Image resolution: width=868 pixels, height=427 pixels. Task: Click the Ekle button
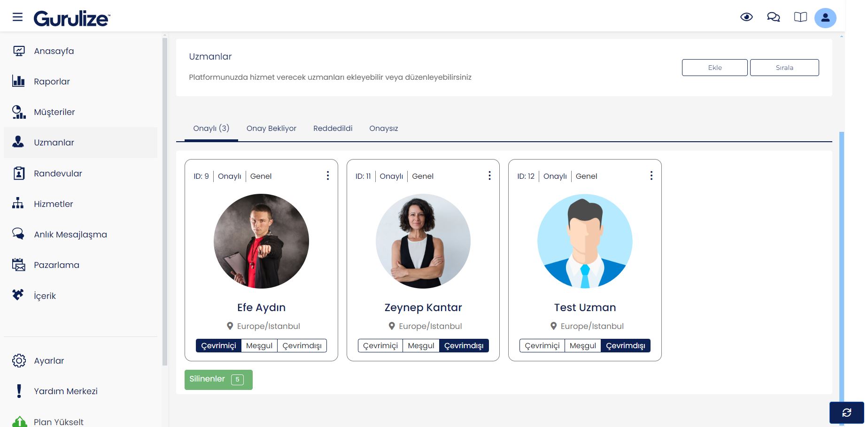714,68
